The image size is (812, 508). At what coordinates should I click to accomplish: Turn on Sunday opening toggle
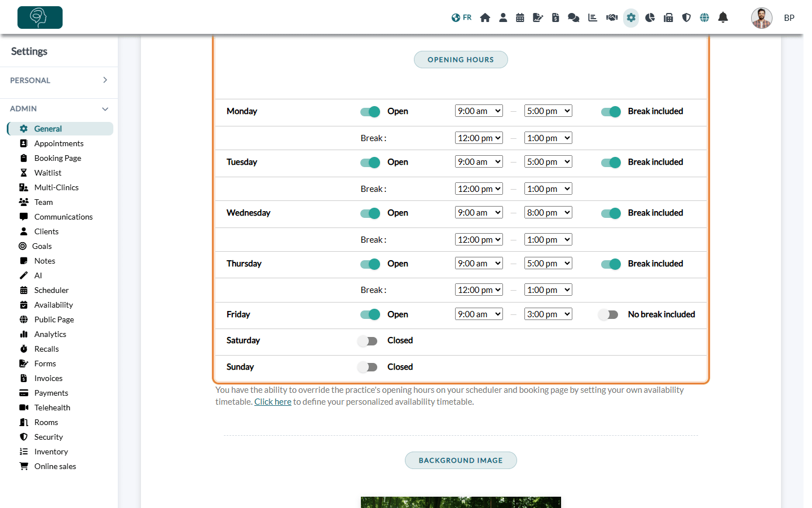tap(367, 367)
